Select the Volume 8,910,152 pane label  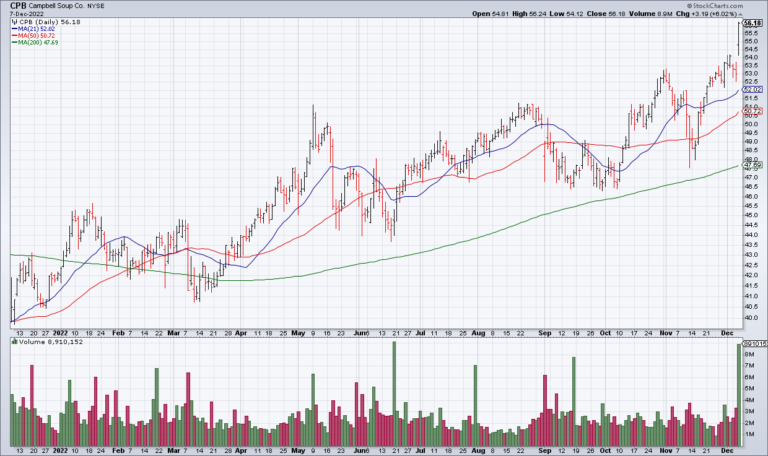click(51, 342)
